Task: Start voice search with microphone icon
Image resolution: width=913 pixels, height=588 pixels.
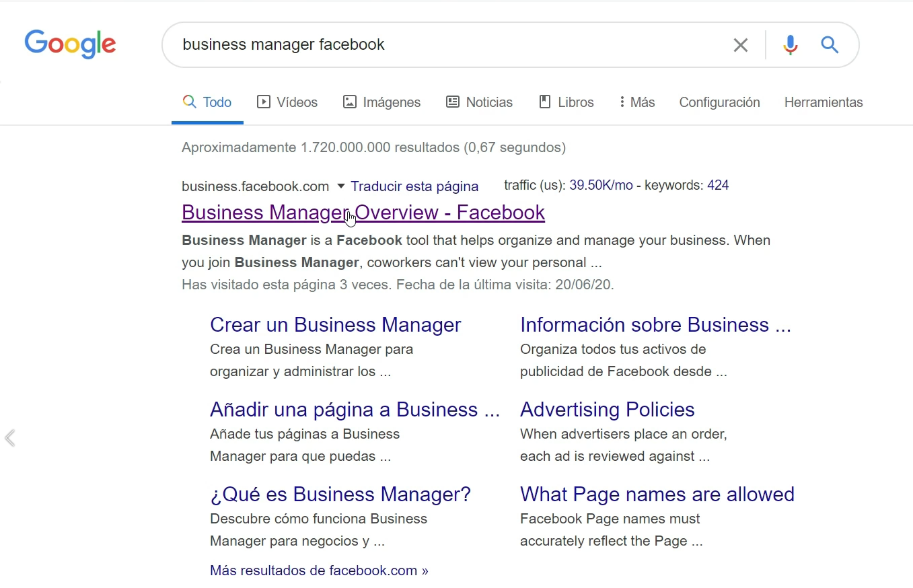Action: [x=791, y=45]
